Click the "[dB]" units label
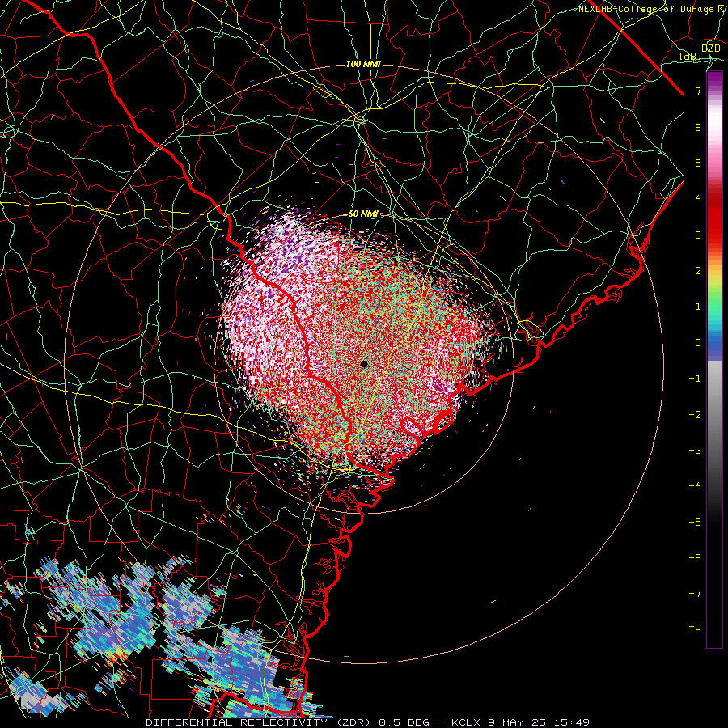 [691, 57]
